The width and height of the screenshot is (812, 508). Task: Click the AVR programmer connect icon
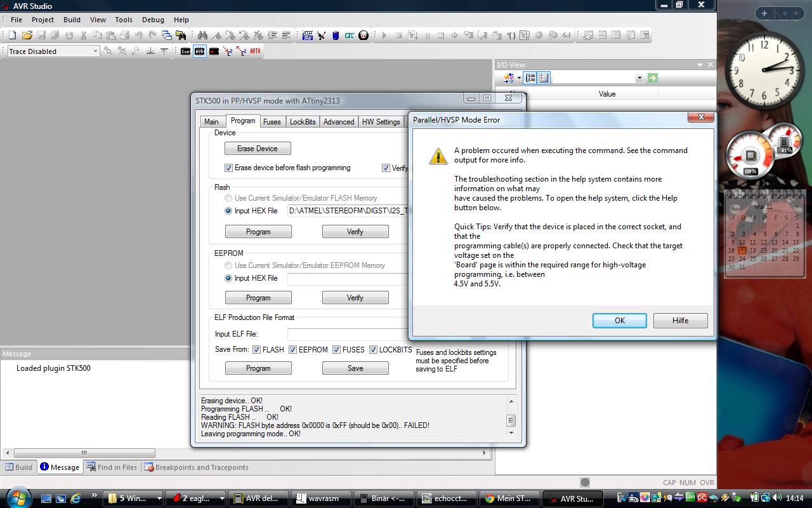[x=200, y=51]
